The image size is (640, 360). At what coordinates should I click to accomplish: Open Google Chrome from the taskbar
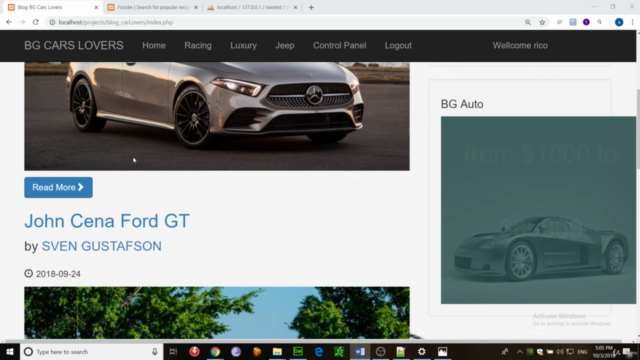coord(215,351)
